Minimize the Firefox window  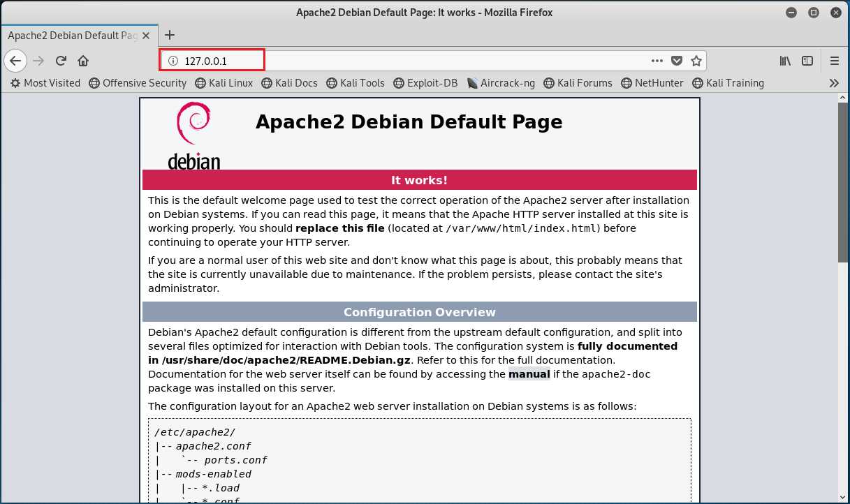point(791,13)
